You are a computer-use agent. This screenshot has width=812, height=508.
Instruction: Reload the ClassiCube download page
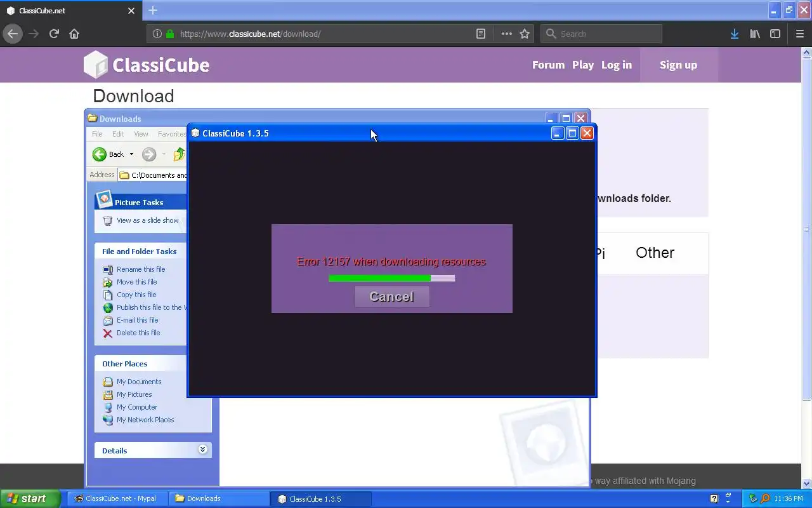54,34
